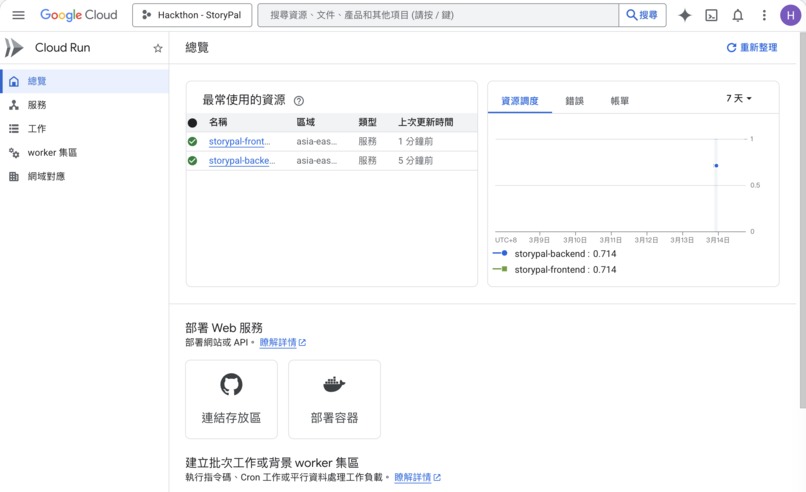Viewport: 806px width, 492px height.
Task: Open 瞭解詳情 link under 部署 Web 服務
Action: (x=282, y=342)
